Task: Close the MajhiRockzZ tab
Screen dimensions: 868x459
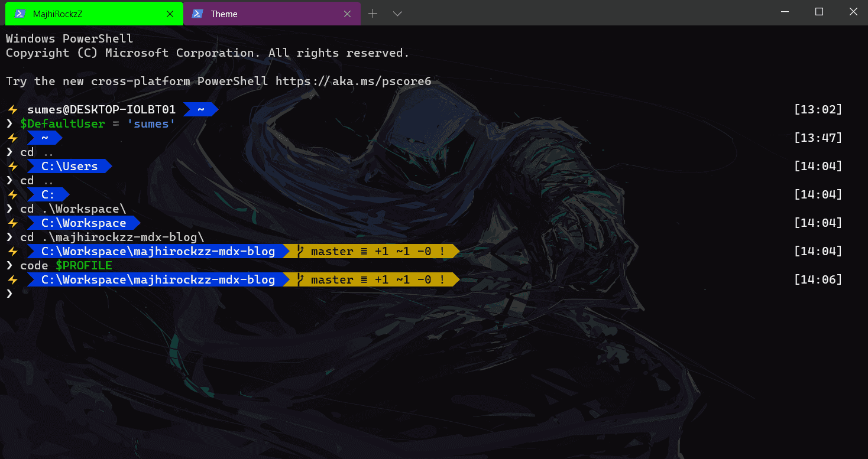Action: [x=170, y=14]
